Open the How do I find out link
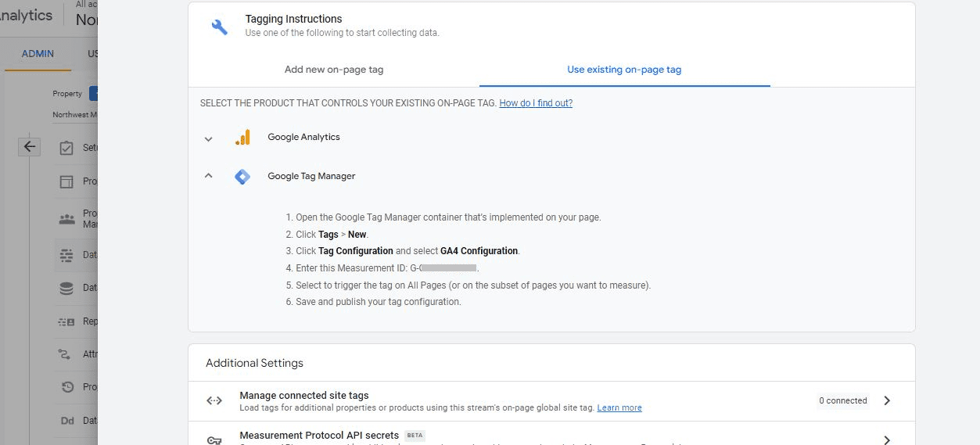 pyautogui.click(x=536, y=103)
